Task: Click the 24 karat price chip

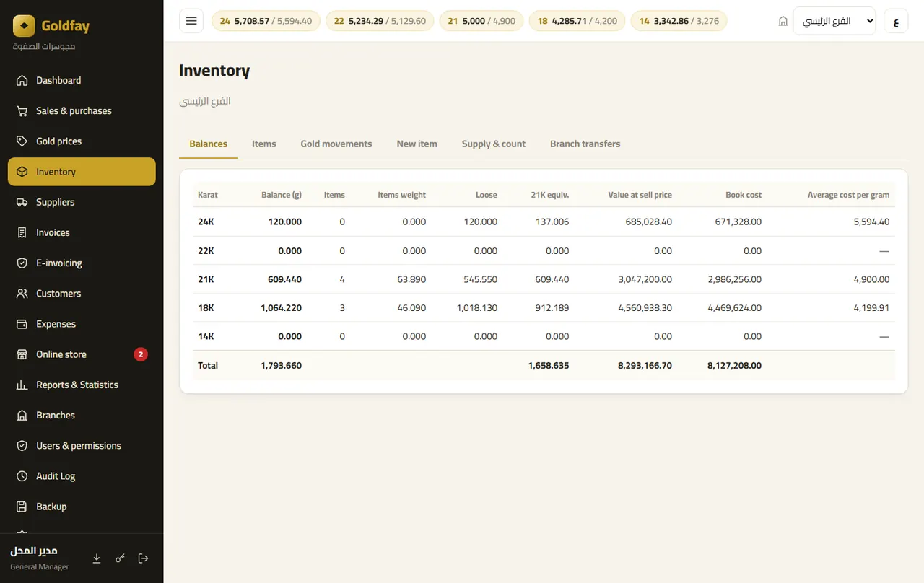Action: click(x=266, y=21)
